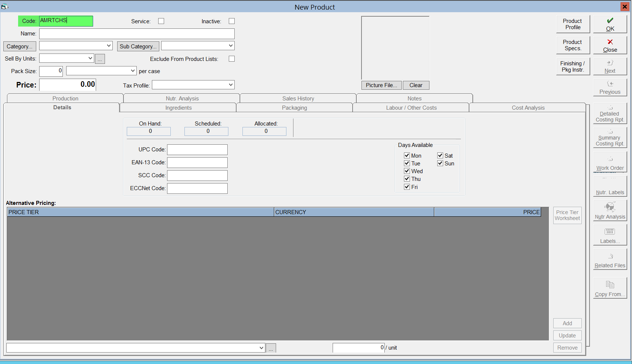Click the red X Close button
Viewport: 632px width, 364px height.
tap(610, 45)
